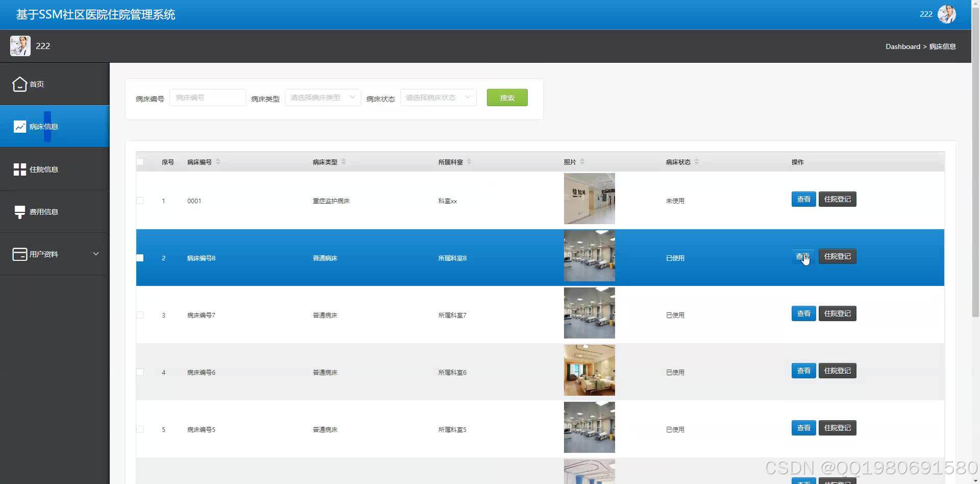Click 查看 for 病床编号8 row

click(x=803, y=256)
